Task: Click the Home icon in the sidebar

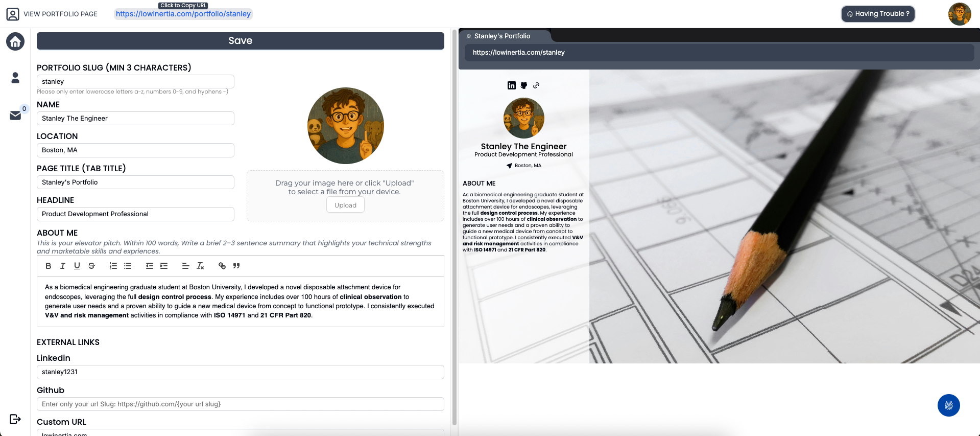Action: pos(15,41)
